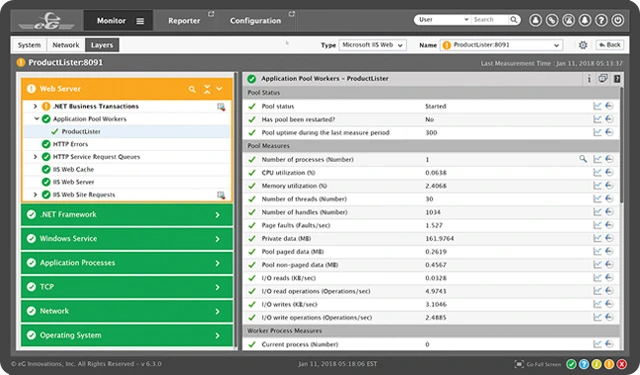This screenshot has width=640, height=375.
Task: Click the chain link icon in header
Action: [x=552, y=20]
